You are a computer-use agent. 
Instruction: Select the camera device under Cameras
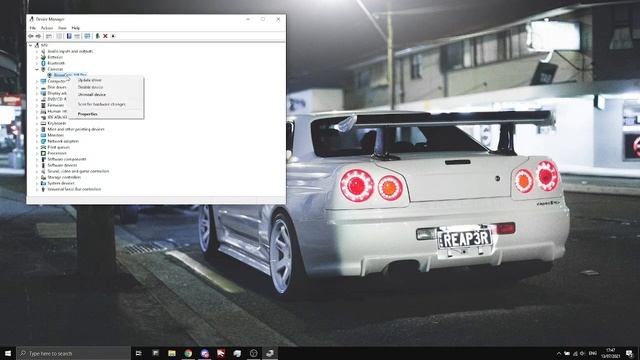tap(71, 75)
